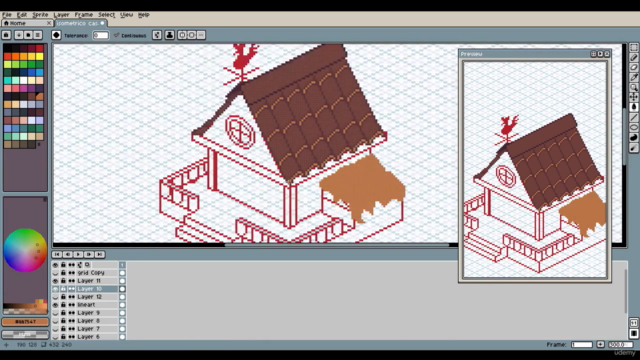Go to next frame
640x360 pixels.
[x=89, y=254]
